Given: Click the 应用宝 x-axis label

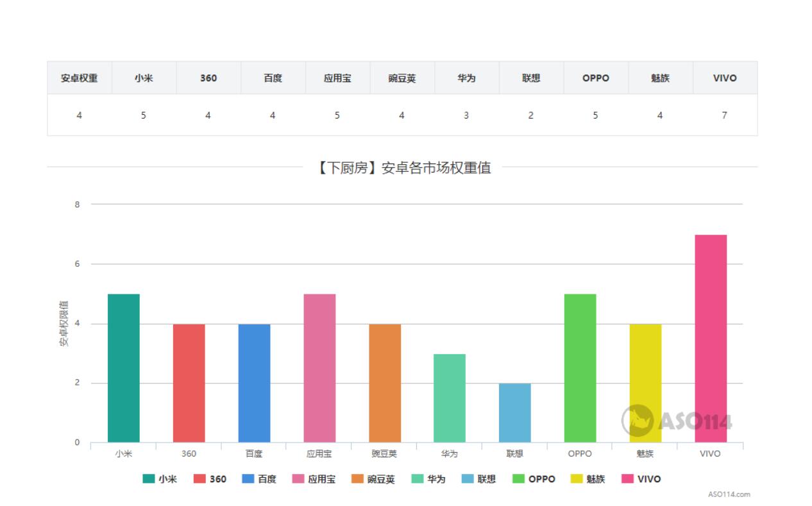Looking at the screenshot, I should pos(319,453).
